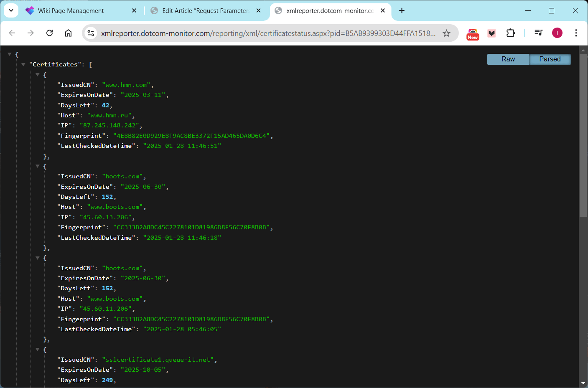
Task: Open a new browser tab
Action: 402,10
